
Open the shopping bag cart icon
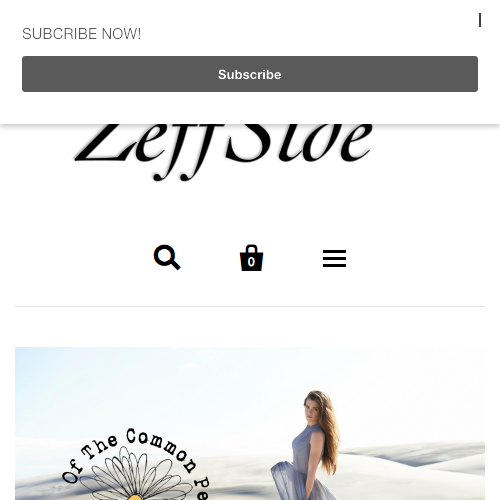[x=251, y=258]
